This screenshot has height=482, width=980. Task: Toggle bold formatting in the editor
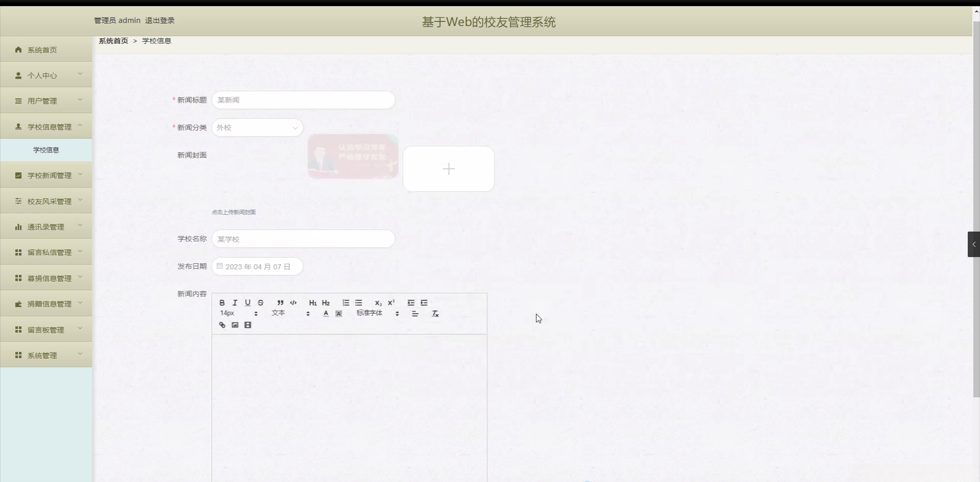click(x=222, y=302)
